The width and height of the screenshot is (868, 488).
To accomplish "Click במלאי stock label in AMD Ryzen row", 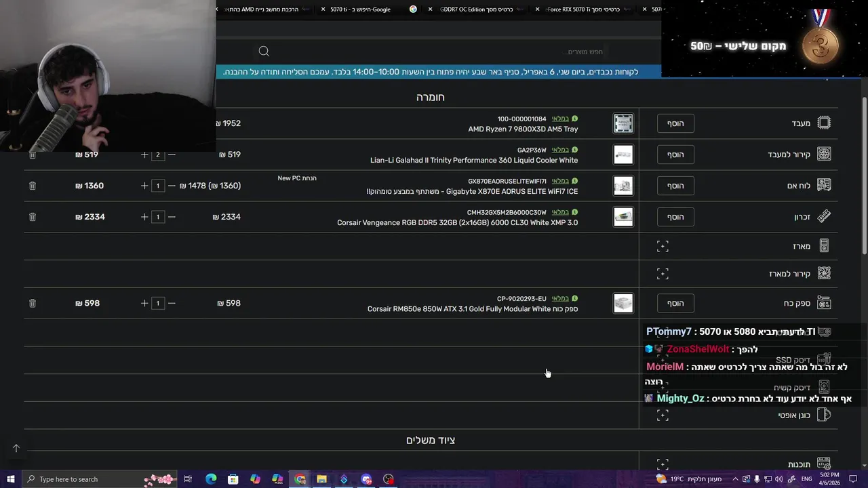I will (x=560, y=119).
